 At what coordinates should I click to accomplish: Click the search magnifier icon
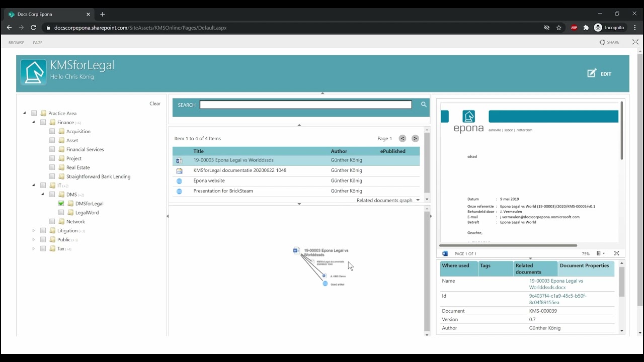[x=424, y=105]
